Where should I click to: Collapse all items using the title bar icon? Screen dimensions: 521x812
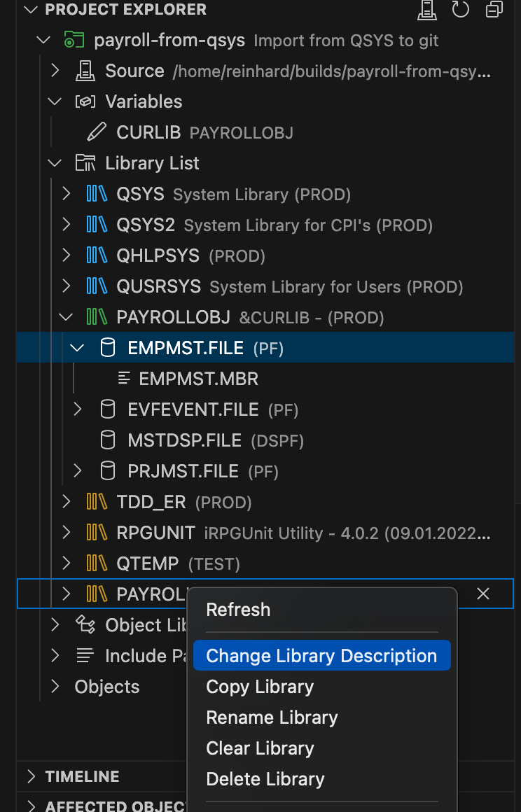click(x=494, y=10)
